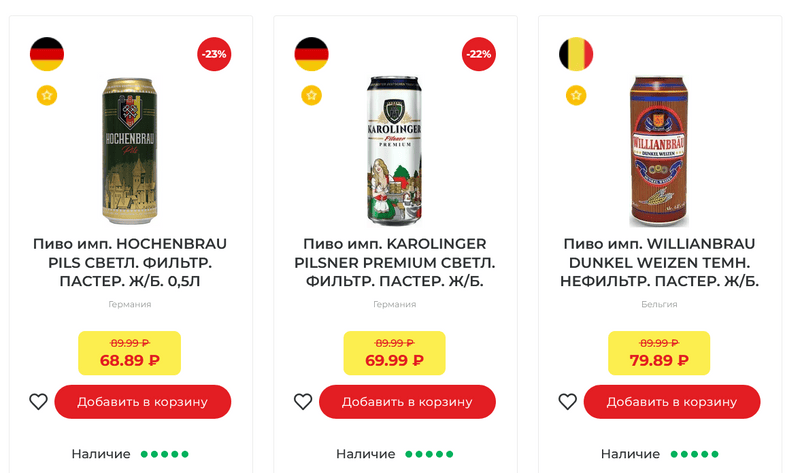Viewport: 800px width, 473px height.
Task: Click yellow star badge on Hochenbrau card
Action: click(47, 95)
